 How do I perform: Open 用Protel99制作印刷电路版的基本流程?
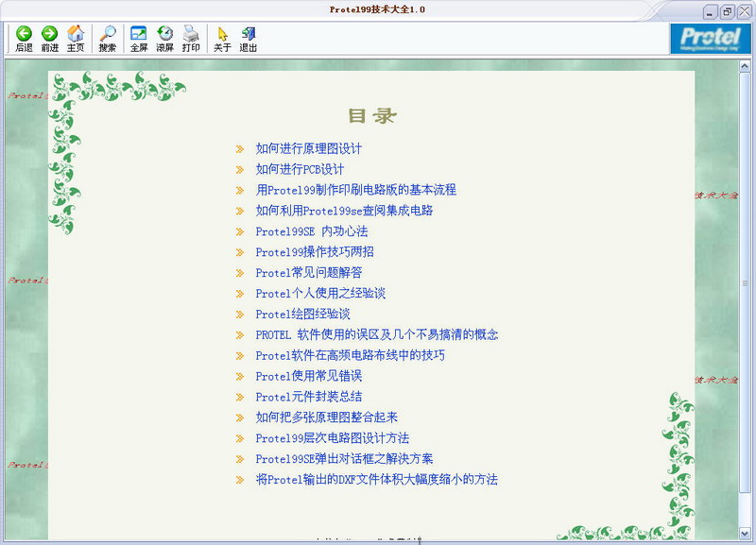point(356,190)
